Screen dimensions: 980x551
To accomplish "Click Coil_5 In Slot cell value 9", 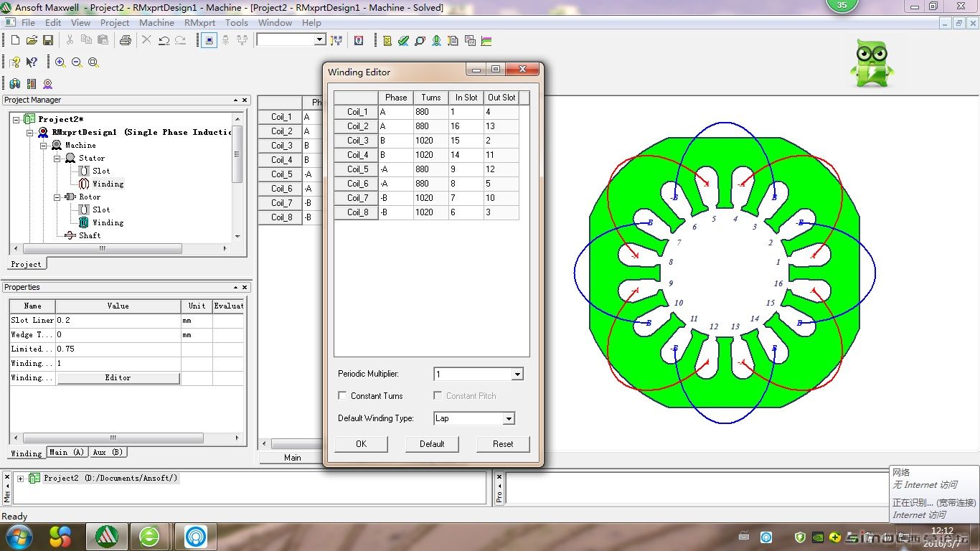I will click(466, 169).
